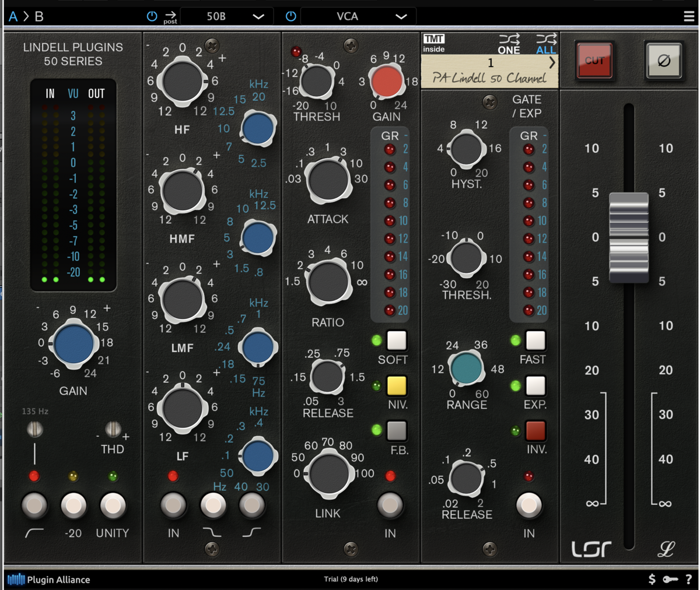The width and height of the screenshot is (700, 590).
Task: Click the teal gate RANGE knob
Action: click(467, 369)
